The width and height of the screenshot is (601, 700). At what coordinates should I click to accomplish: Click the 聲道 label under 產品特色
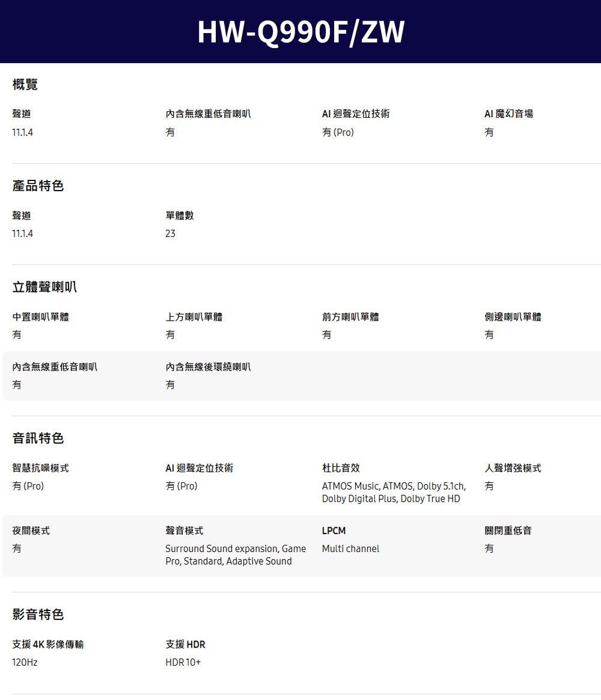[22, 216]
